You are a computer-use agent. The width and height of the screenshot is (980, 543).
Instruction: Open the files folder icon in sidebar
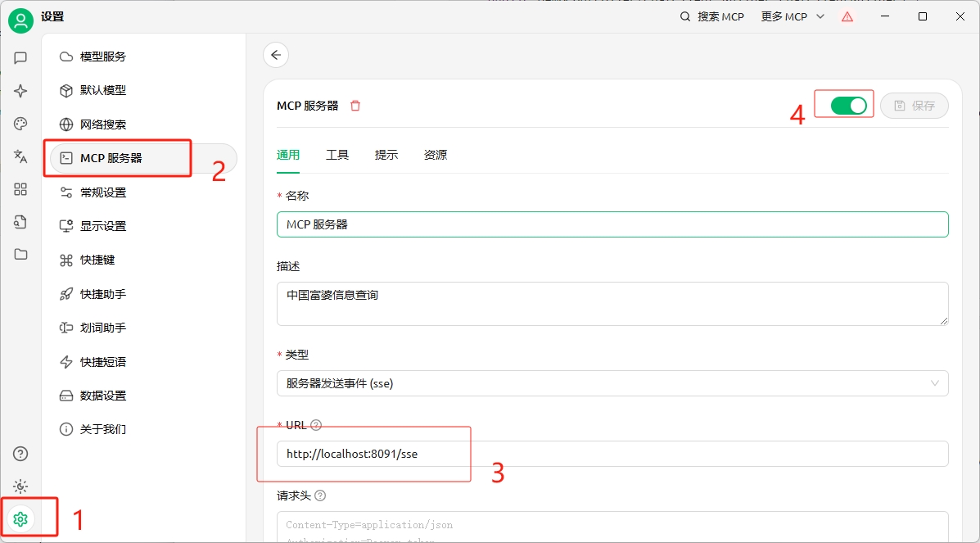20,254
